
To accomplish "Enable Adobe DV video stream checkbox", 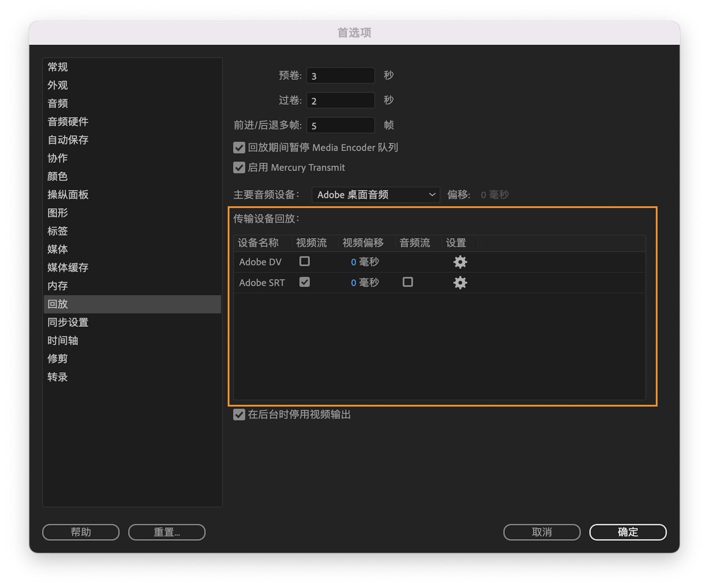I will tap(305, 261).
